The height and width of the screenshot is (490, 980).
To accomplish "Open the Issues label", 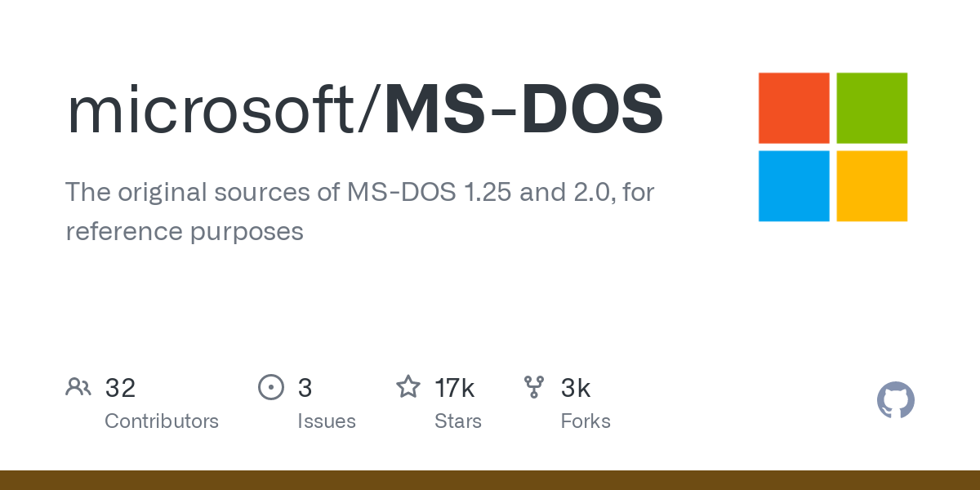I will coord(327,421).
